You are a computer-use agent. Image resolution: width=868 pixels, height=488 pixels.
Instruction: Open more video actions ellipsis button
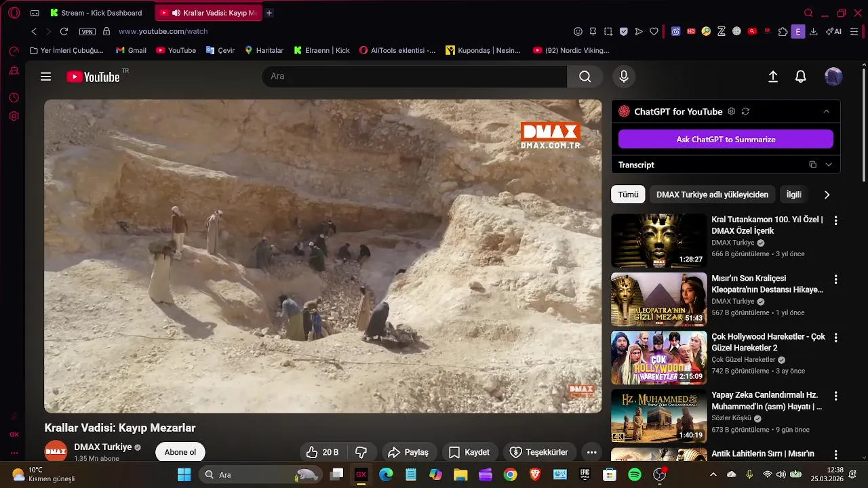[x=591, y=452]
